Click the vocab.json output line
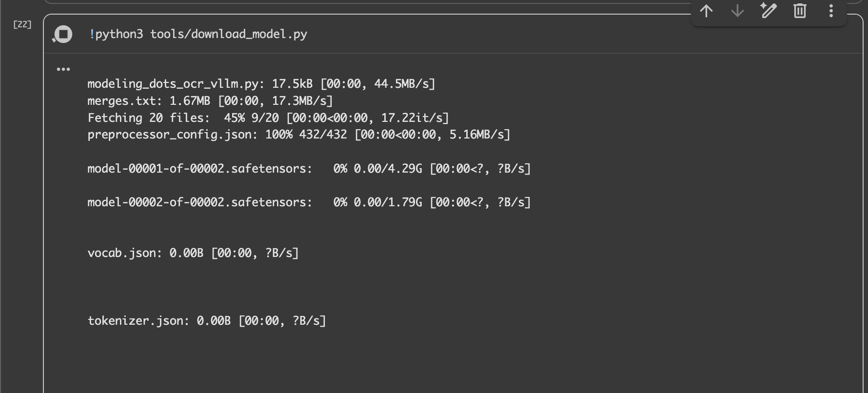Screen dimensions: 868x393 coord(193,253)
